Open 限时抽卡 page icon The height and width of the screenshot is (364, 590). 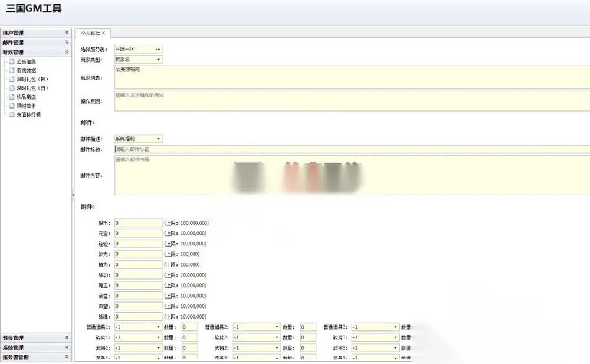12,106
